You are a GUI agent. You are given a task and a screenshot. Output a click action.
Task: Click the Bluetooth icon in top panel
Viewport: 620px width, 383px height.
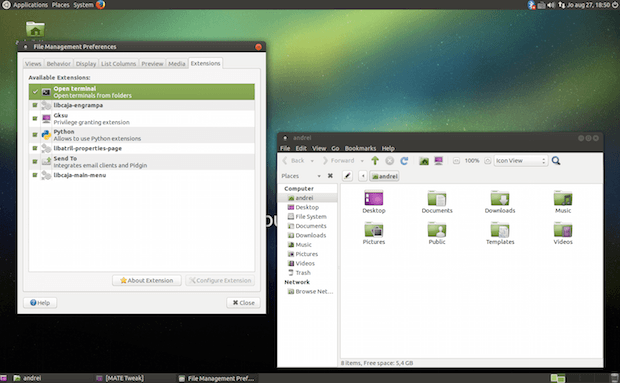click(x=531, y=5)
